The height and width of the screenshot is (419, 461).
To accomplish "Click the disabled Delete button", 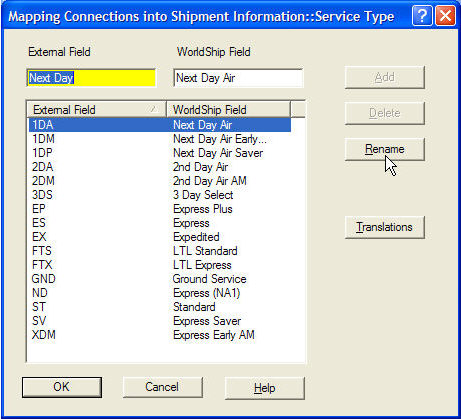I will point(385,113).
